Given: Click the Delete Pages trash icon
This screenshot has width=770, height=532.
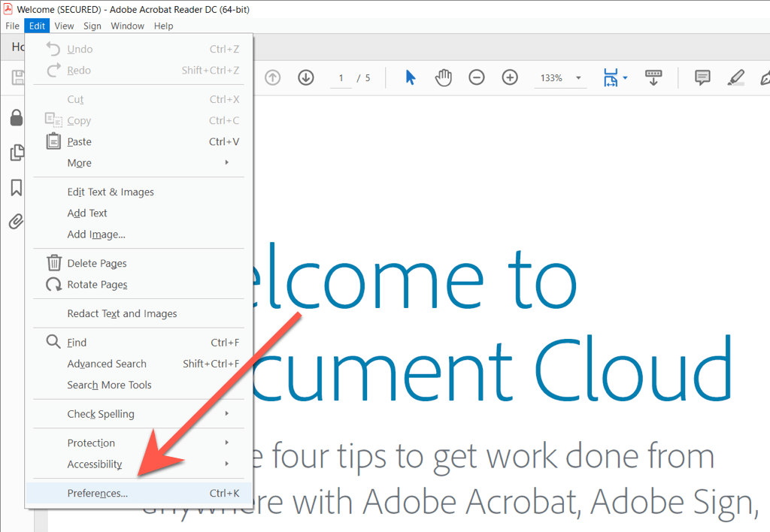Looking at the screenshot, I should point(53,263).
